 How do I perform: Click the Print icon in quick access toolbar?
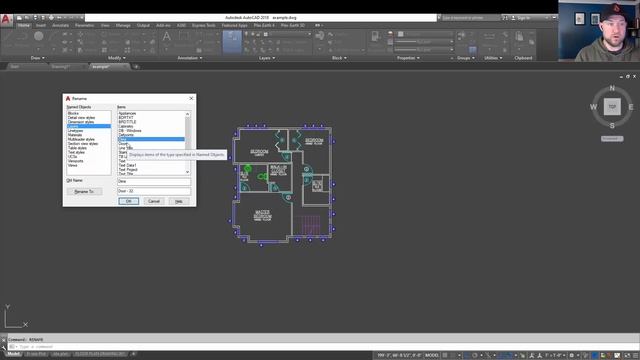tap(51, 18)
